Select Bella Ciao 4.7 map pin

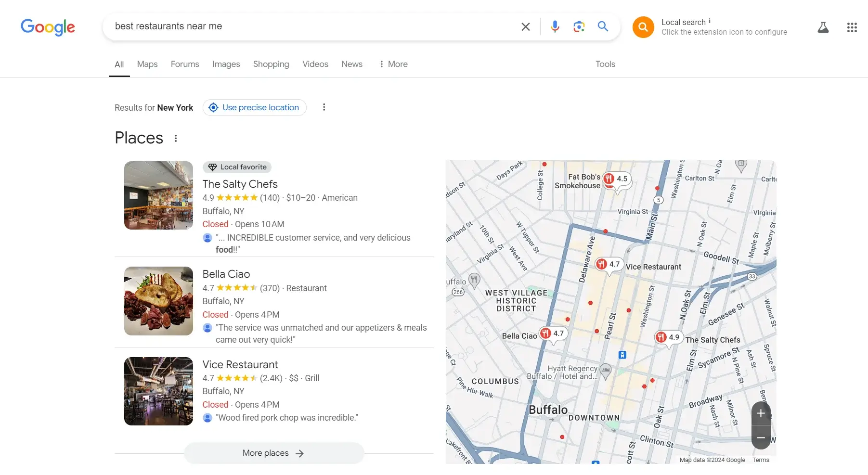(553, 334)
